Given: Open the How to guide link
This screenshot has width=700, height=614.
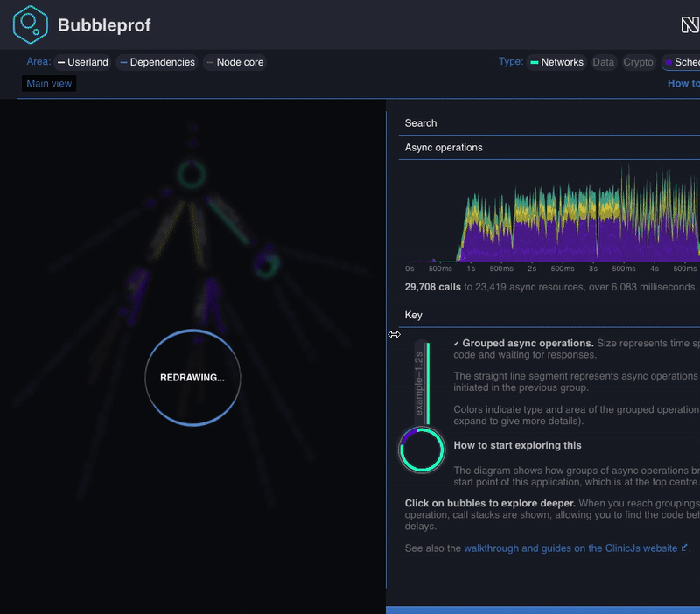Looking at the screenshot, I should pyautogui.click(x=683, y=83).
